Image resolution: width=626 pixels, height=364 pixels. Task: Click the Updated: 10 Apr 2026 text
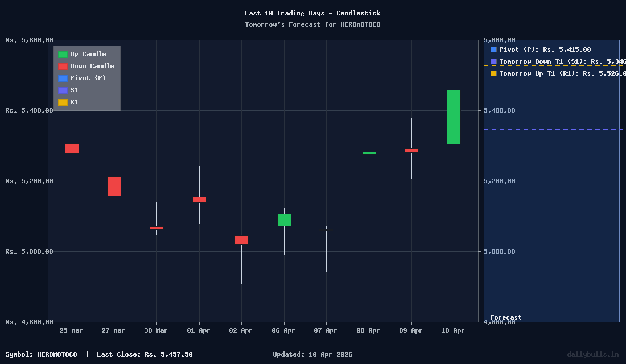click(x=312, y=354)
